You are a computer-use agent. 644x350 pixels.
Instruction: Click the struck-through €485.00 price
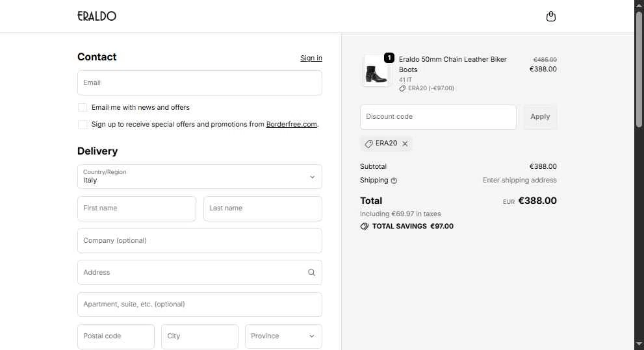pos(545,60)
